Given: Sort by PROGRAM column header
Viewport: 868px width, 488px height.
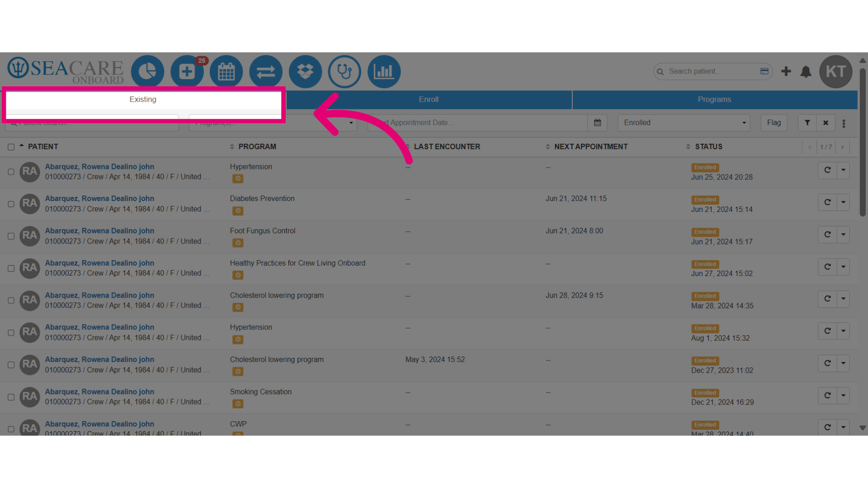Looking at the screenshot, I should coord(257,147).
